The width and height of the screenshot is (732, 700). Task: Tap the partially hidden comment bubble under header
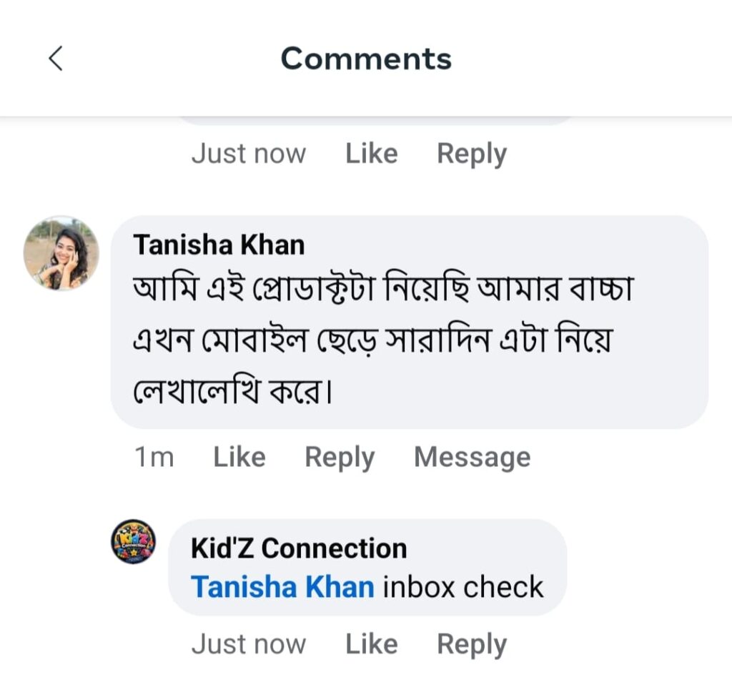click(x=376, y=121)
